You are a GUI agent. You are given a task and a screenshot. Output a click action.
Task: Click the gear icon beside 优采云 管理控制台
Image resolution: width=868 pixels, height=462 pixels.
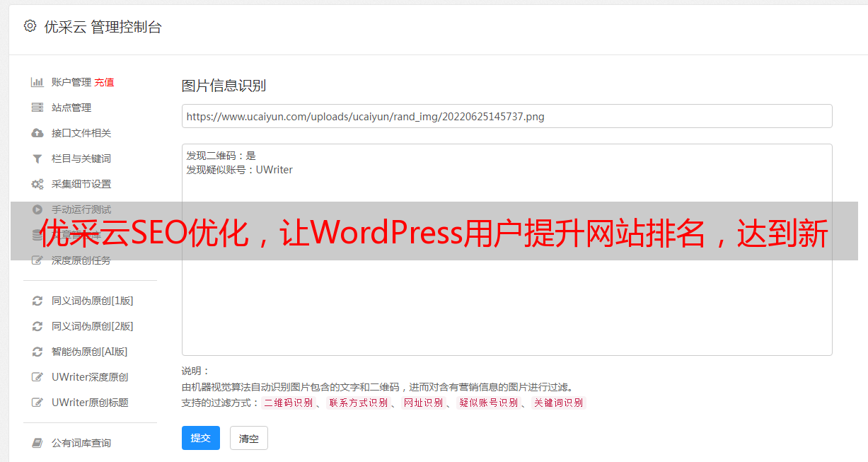(30, 26)
